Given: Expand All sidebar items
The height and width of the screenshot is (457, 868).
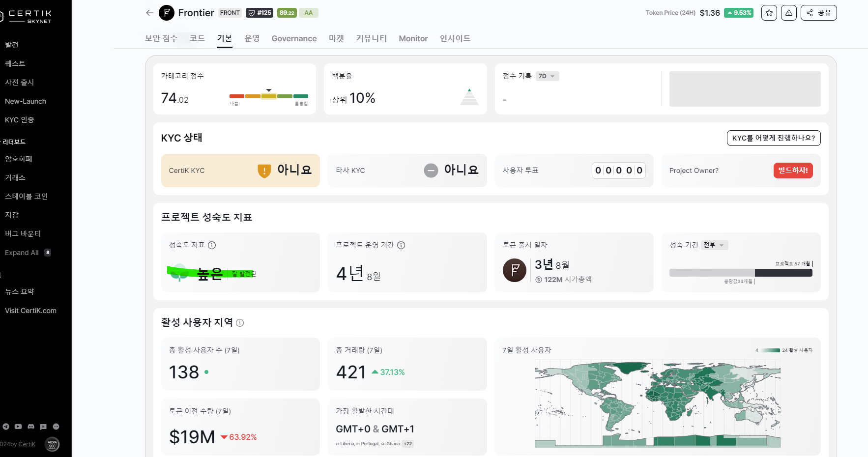Looking at the screenshot, I should point(28,253).
